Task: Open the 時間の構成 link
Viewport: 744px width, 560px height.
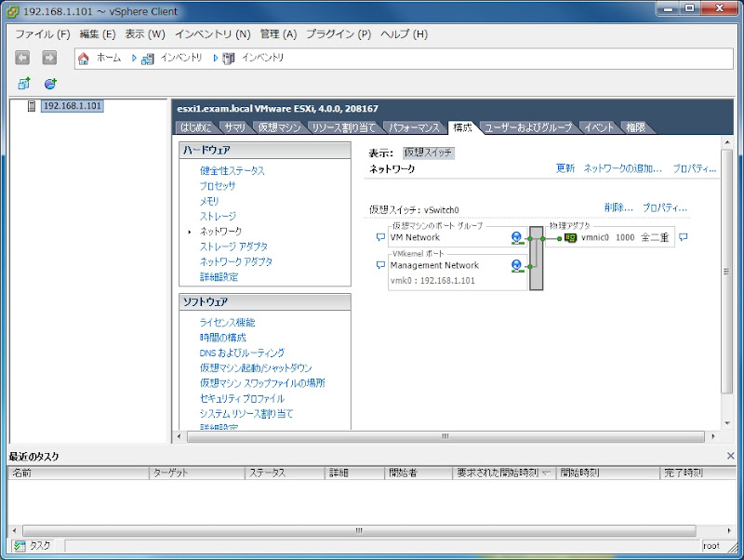Action: point(223,338)
